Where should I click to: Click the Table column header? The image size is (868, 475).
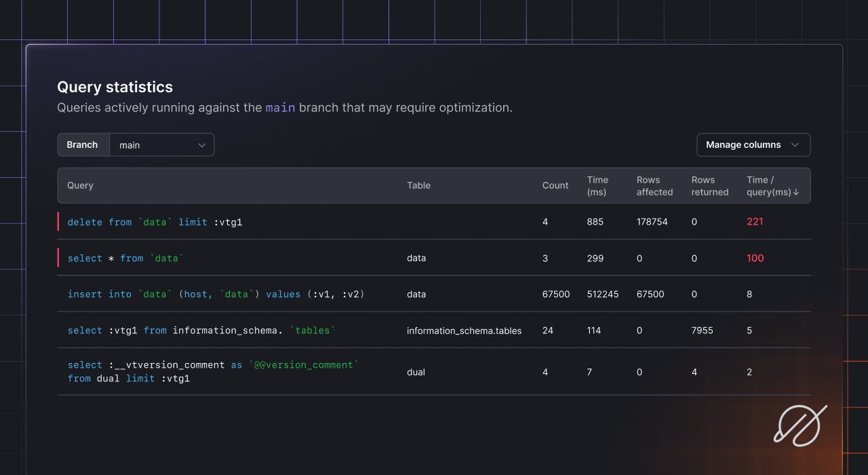click(x=418, y=185)
